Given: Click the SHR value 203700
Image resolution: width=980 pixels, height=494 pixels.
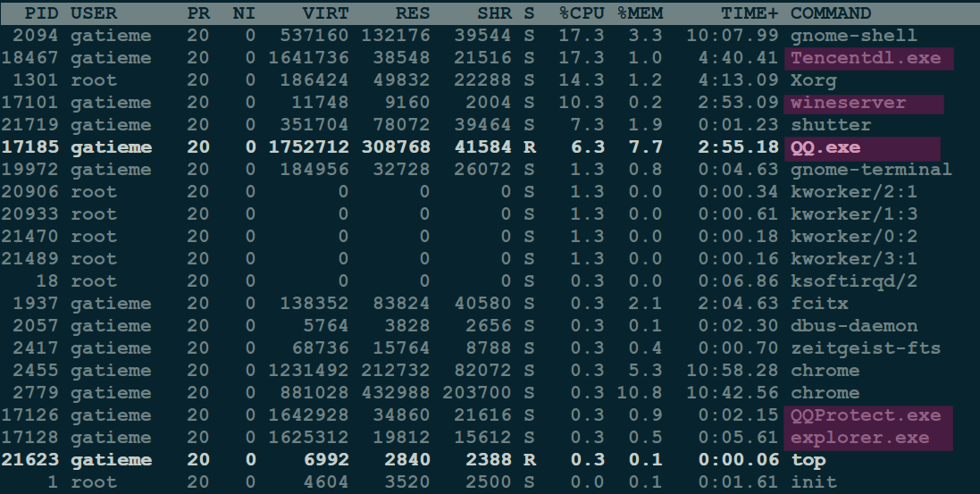Looking at the screenshot, I should (x=477, y=393).
